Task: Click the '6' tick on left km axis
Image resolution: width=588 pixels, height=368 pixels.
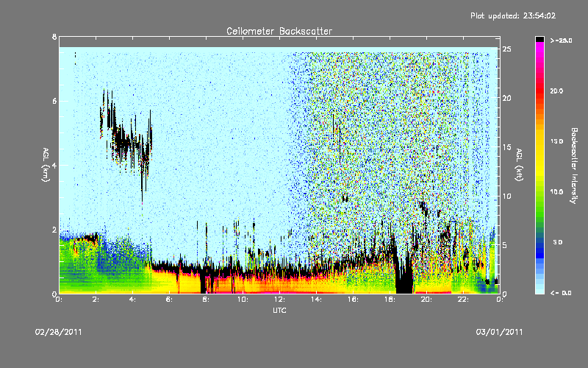Action: click(54, 101)
